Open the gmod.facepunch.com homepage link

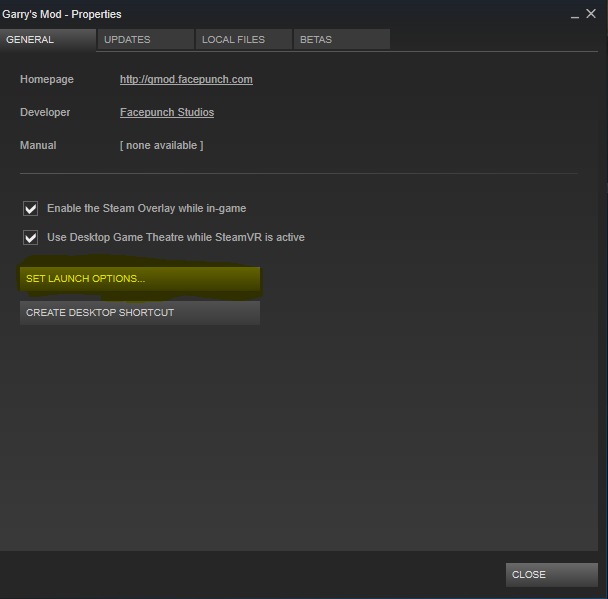[186, 79]
